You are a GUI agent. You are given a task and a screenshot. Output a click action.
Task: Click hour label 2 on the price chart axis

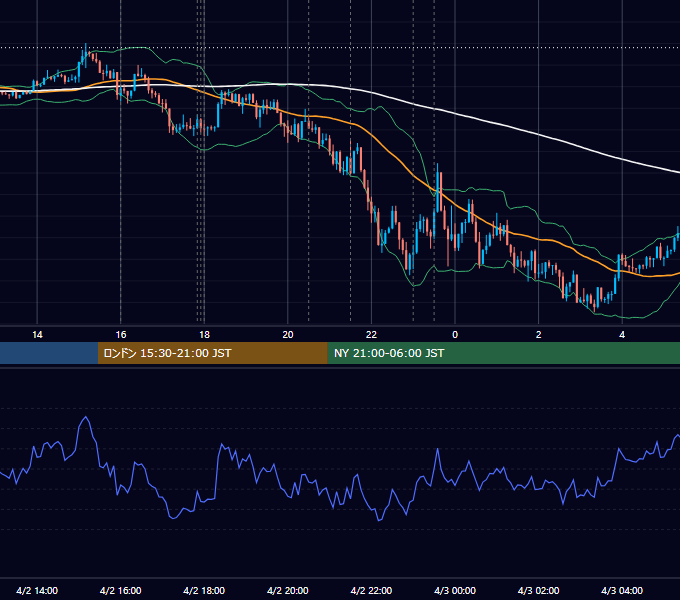tap(539, 335)
